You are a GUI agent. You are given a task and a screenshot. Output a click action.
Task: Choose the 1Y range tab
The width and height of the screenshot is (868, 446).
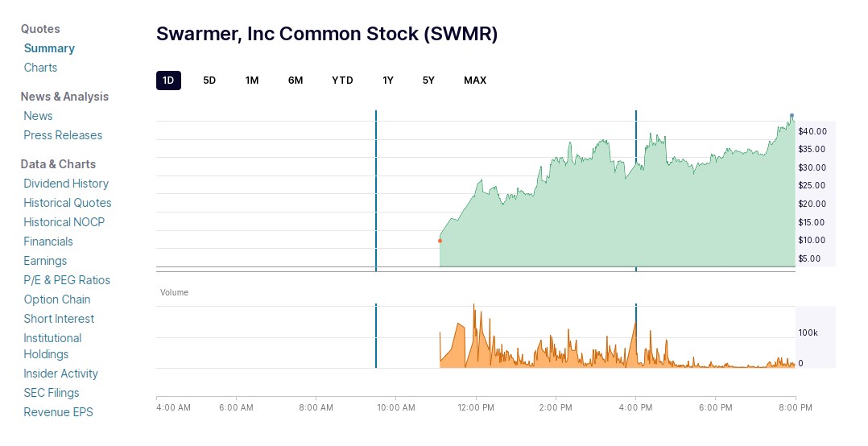click(x=388, y=81)
